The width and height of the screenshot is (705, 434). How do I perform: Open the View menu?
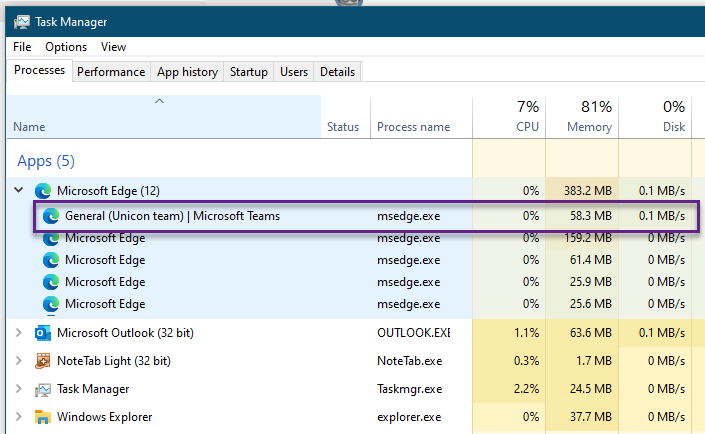113,47
